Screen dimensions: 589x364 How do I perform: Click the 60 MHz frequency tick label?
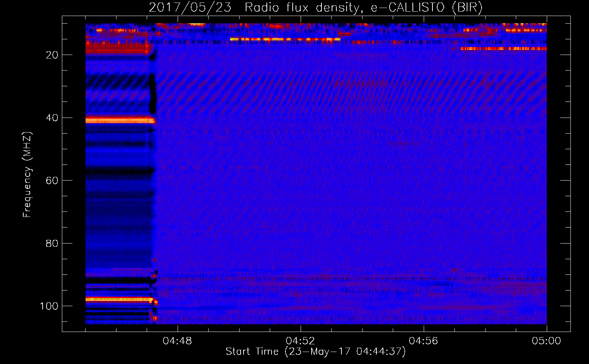[52, 181]
